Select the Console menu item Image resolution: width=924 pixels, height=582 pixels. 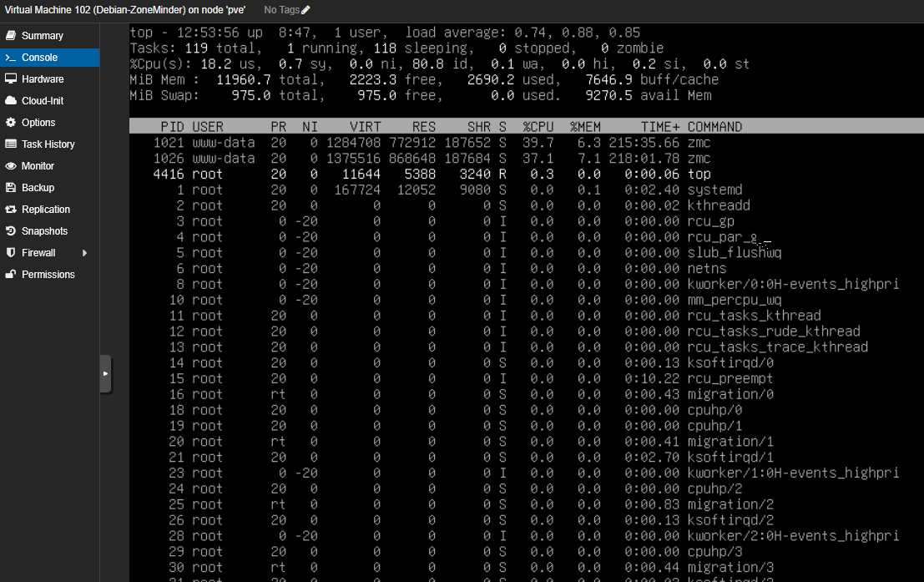pyautogui.click(x=49, y=57)
